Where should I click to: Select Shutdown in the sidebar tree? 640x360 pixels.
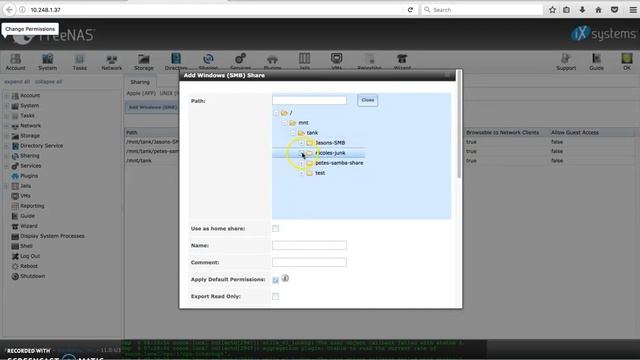(33, 276)
